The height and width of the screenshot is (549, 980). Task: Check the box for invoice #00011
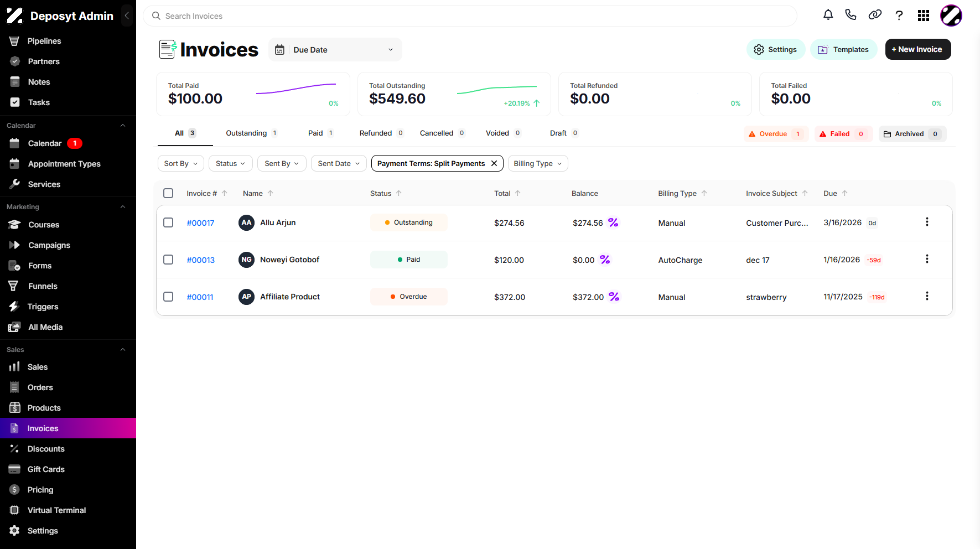point(168,297)
